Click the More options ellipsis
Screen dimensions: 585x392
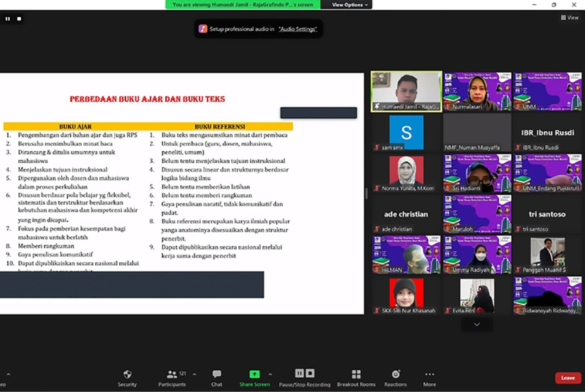(429, 374)
